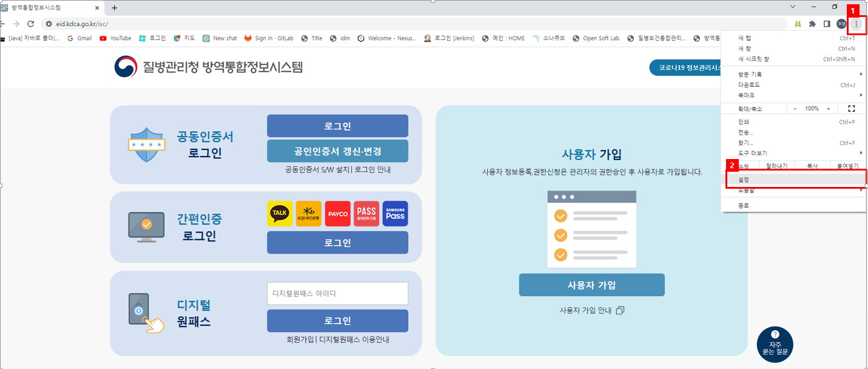868x369 pixels.
Task: Open the Title bookmark
Action: 312,38
